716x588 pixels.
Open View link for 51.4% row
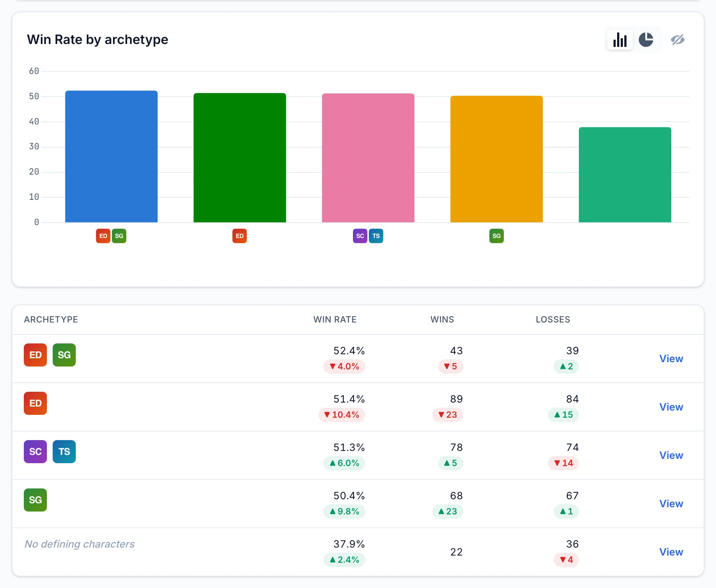[x=671, y=407]
